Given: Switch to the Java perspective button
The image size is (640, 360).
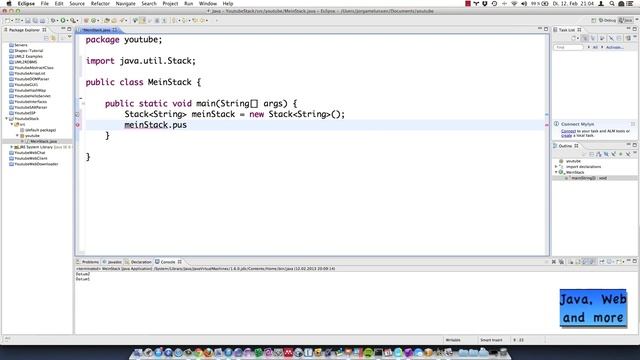Looking at the screenshot, I should click(626, 20).
